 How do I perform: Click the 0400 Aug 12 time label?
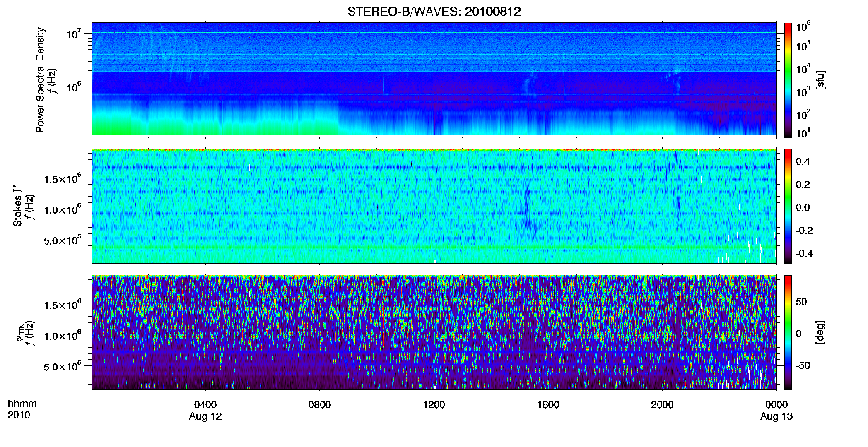click(205, 410)
